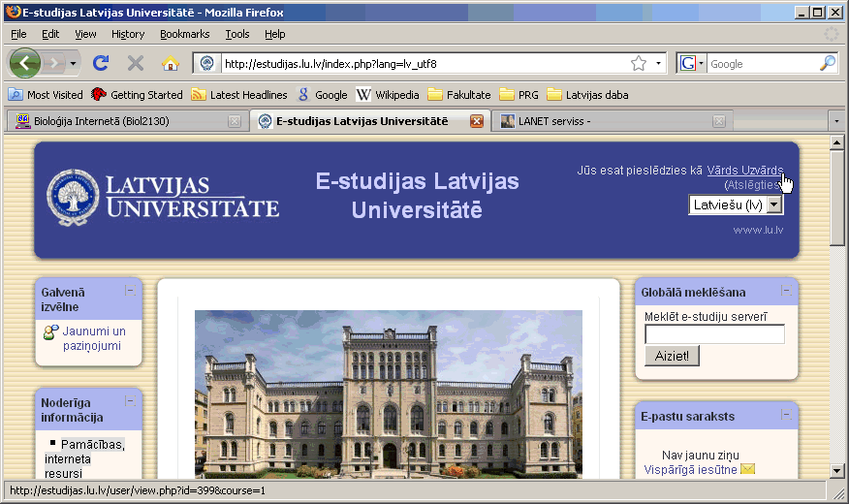Click the page scrollbar up arrow
This screenshot has width=849, height=504.
(x=836, y=142)
